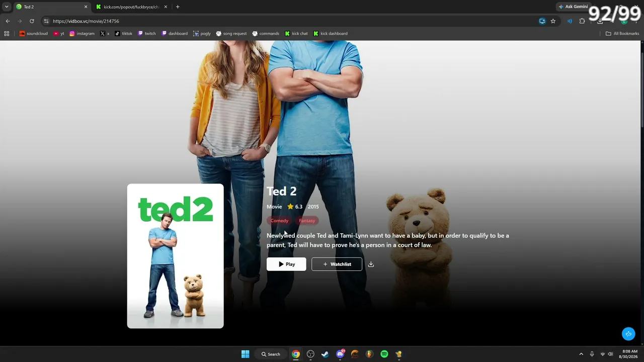Click the site info icon in address bar
Viewport: 644px width, 362px height.
point(46,21)
